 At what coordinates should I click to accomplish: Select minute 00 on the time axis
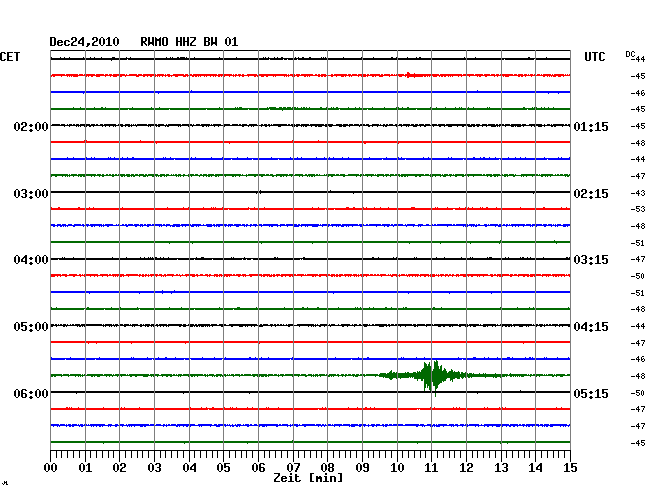tap(51, 467)
